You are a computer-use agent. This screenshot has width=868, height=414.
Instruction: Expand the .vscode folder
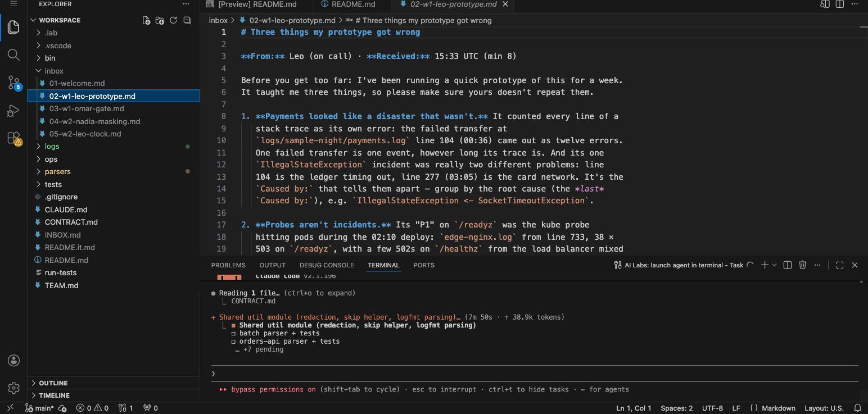pos(57,46)
